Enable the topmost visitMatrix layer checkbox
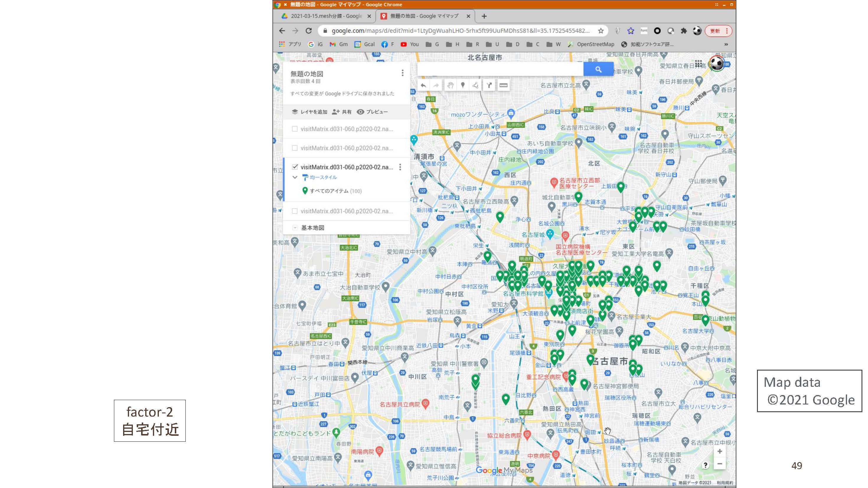This screenshot has height=488, width=868. click(x=295, y=129)
